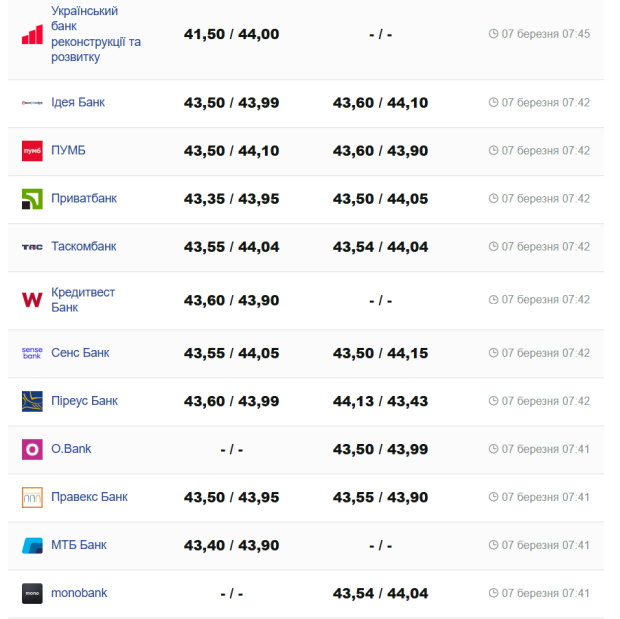
Task: Follow the Таскомбанк name link
Action: (x=84, y=246)
